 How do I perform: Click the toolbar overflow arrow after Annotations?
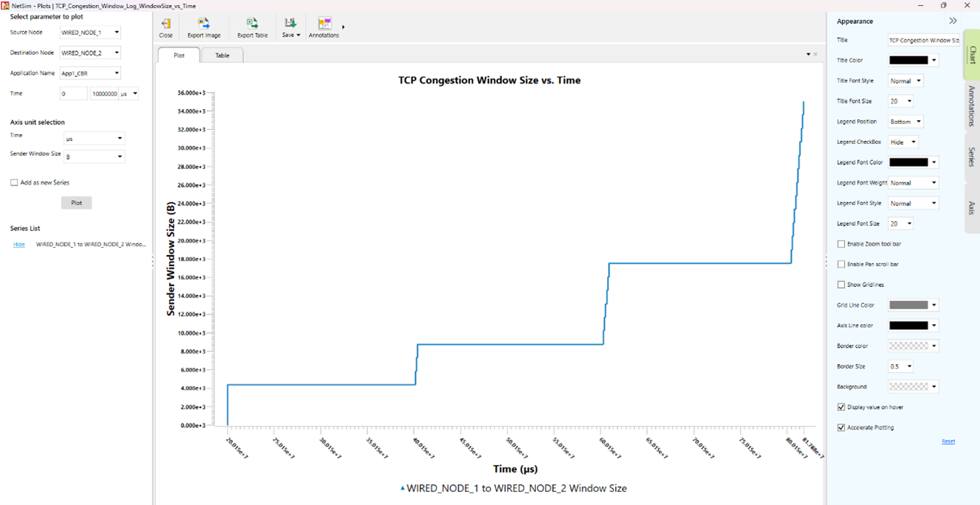coord(343,27)
